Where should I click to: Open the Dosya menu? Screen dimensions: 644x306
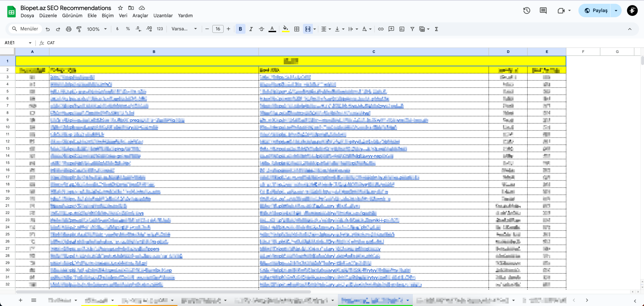tap(27, 16)
